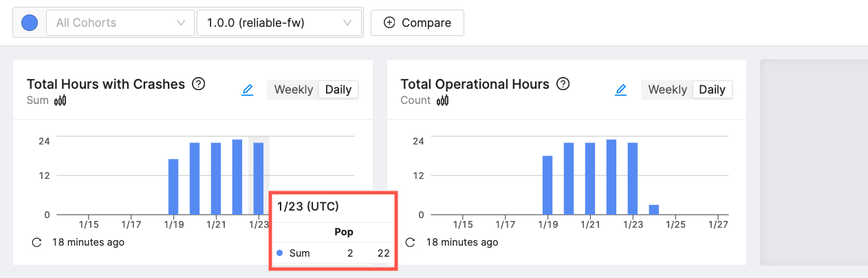
Task: Click the edit pencil on the Crashes chart
Action: (248, 89)
